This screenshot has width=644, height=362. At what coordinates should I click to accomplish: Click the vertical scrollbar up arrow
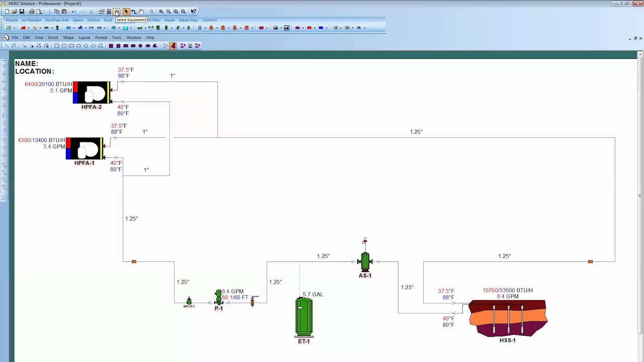tap(640, 54)
